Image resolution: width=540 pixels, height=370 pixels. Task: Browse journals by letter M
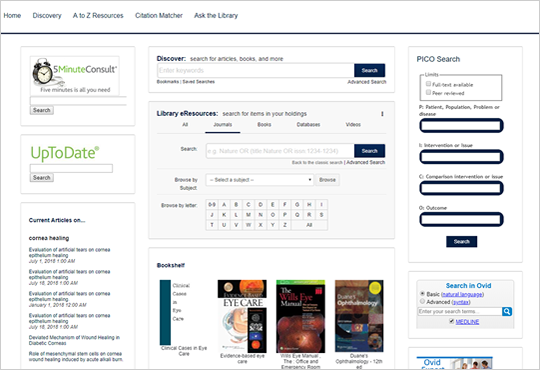click(248, 215)
